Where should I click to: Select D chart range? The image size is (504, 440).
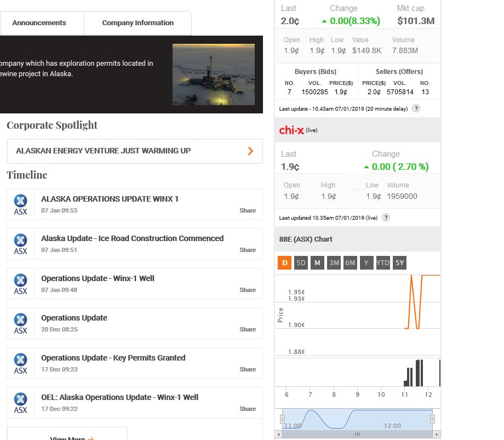tap(284, 263)
